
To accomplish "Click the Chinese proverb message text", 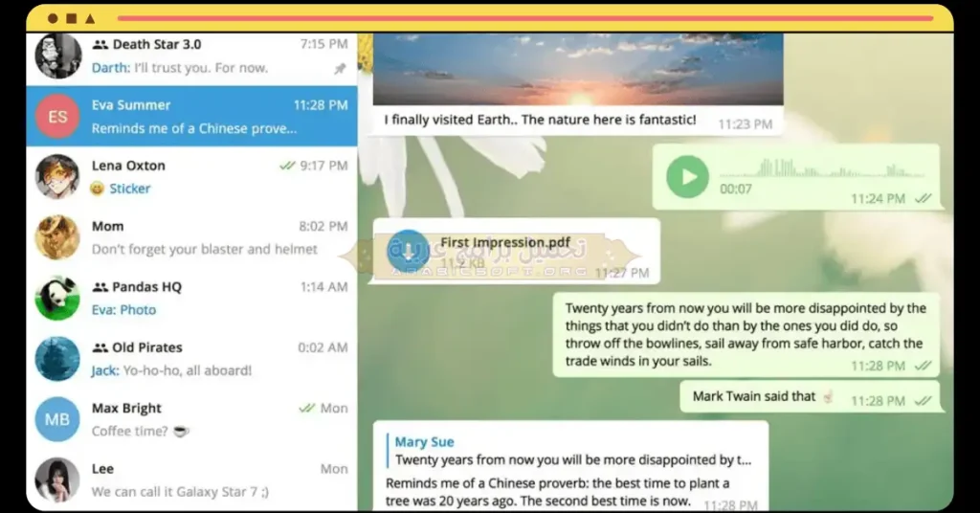I will (558, 492).
